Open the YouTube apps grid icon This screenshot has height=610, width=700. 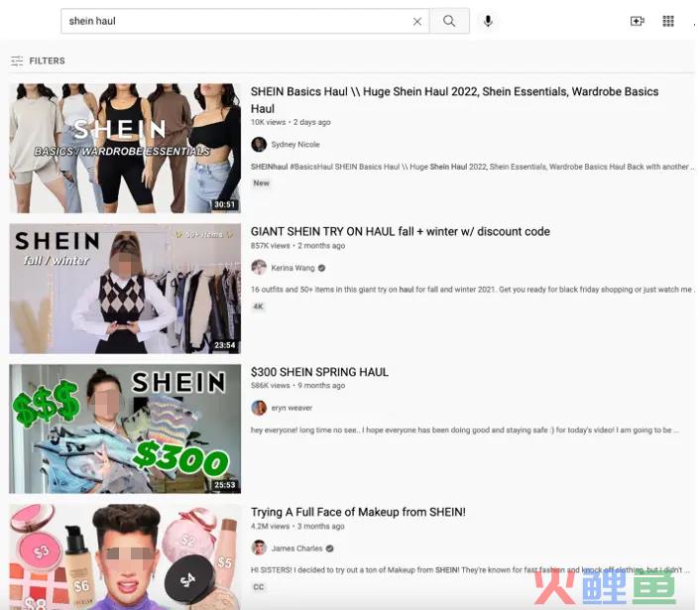668,21
